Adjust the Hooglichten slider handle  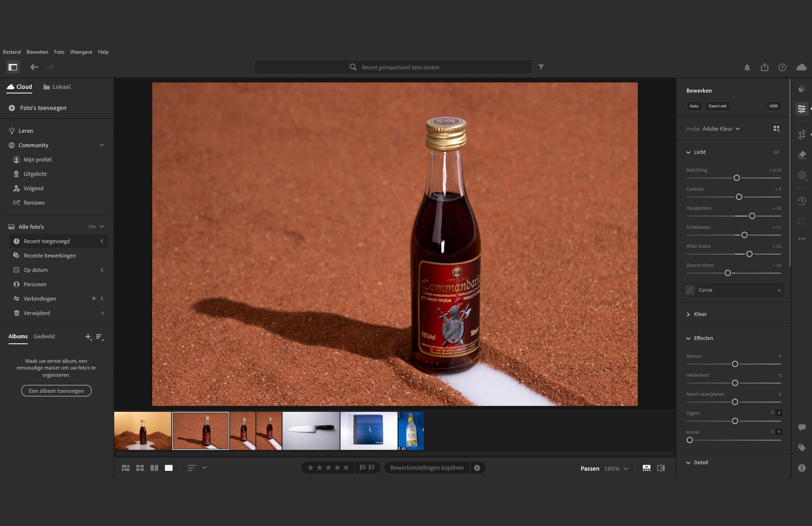[752, 216]
